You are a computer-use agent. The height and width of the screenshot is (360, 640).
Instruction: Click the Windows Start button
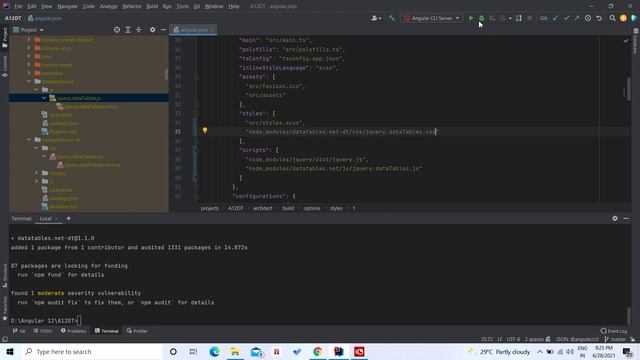[10, 351]
